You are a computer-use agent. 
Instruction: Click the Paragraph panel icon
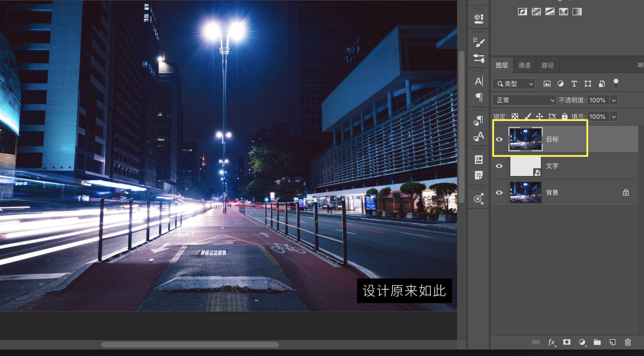coord(479,97)
